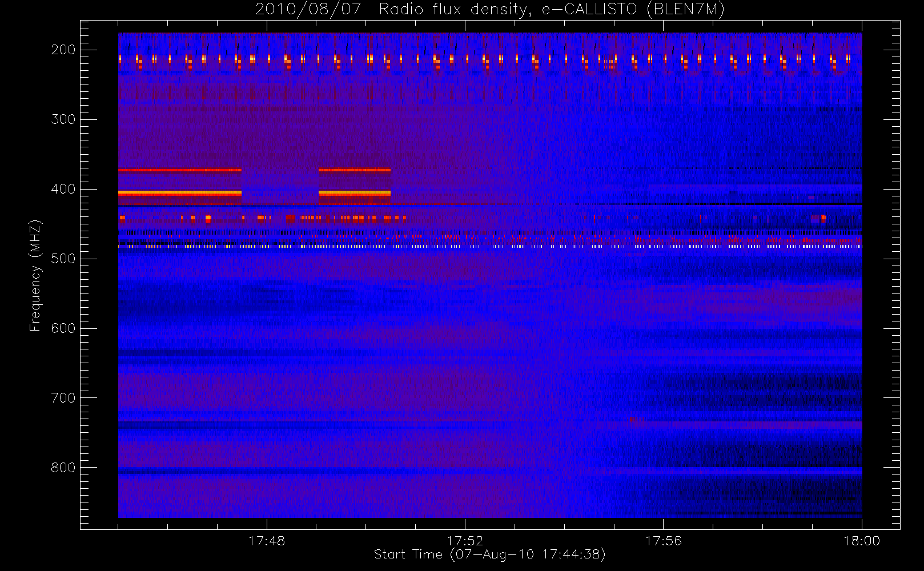
Task: Click the 17:52 time tick label
Action: pos(465,541)
